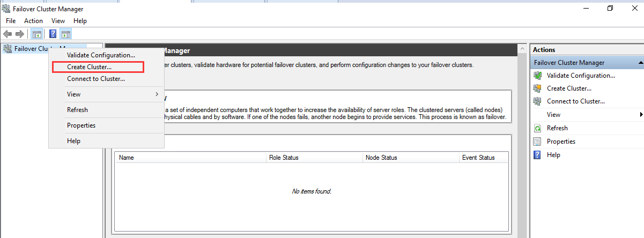The image size is (644, 238).
Task: Click the 'No items found.' text
Action: pos(312,191)
